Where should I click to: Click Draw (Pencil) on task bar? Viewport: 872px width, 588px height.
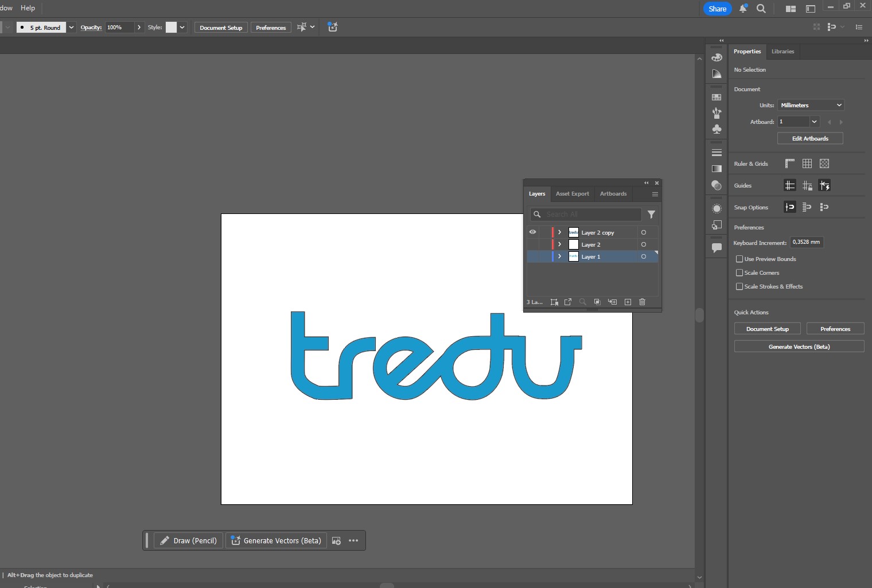[188, 540]
